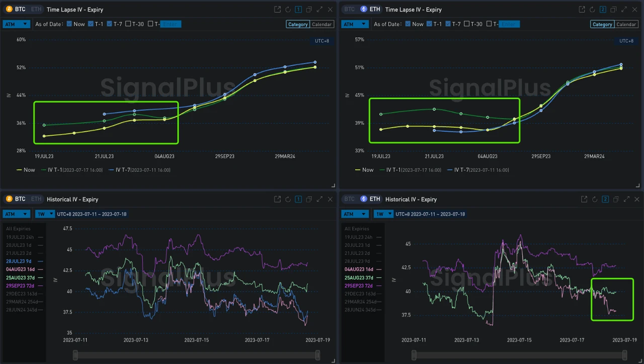The height and width of the screenshot is (364, 644).
Task: Click link-group badge 1 in BTC Historical IV panel
Action: pyautogui.click(x=298, y=200)
